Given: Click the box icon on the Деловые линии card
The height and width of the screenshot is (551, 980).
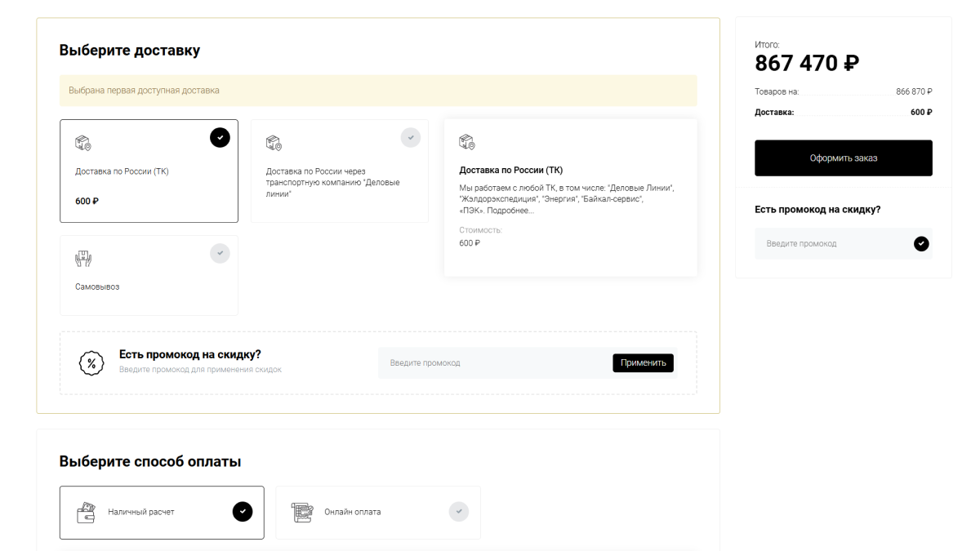Looking at the screenshot, I should [x=274, y=144].
